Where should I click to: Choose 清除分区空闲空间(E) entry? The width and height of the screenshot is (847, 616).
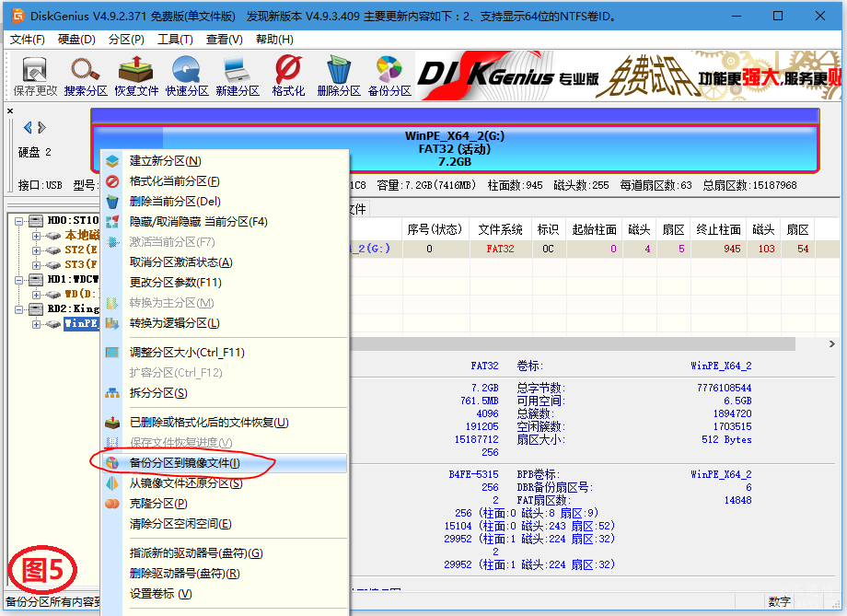tap(224, 524)
